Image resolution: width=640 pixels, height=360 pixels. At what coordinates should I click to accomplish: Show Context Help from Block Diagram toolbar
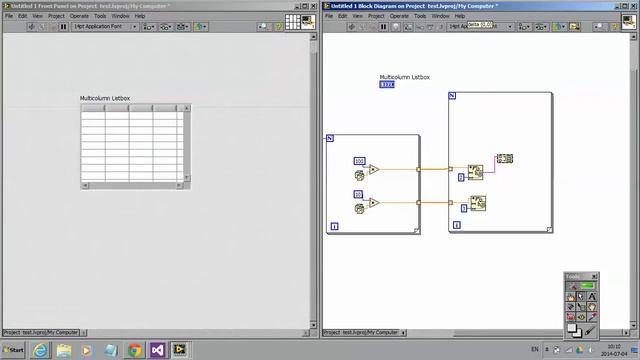click(x=614, y=27)
